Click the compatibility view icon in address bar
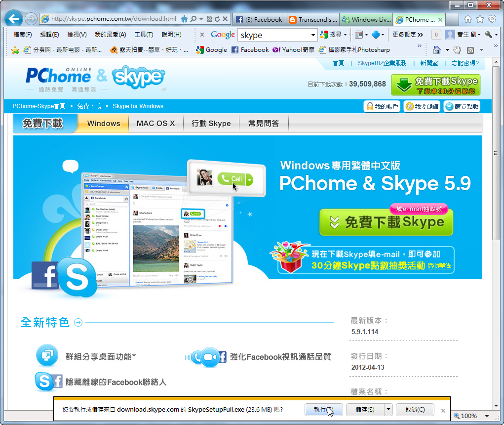The height and width of the screenshot is (425, 504). (x=210, y=19)
